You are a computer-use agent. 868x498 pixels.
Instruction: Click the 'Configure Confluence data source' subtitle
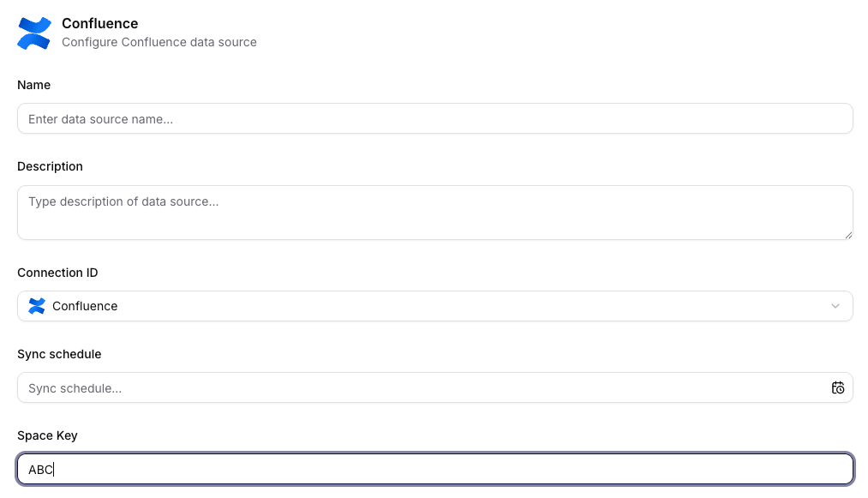(x=159, y=42)
